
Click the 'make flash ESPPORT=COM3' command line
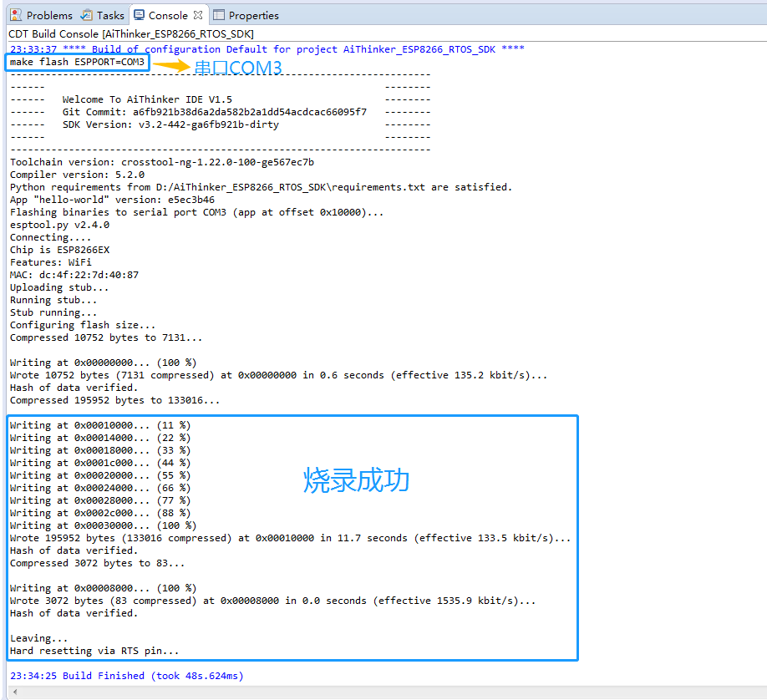tap(78, 62)
